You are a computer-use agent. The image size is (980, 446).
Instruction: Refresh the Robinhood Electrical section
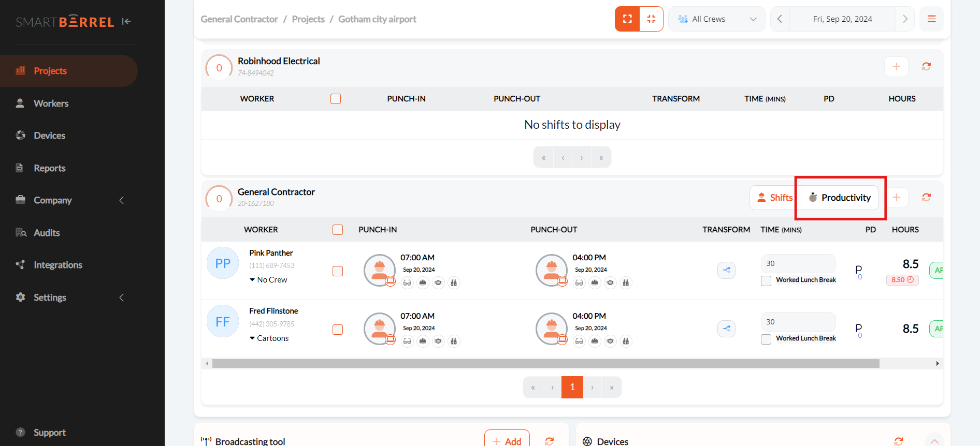click(926, 66)
